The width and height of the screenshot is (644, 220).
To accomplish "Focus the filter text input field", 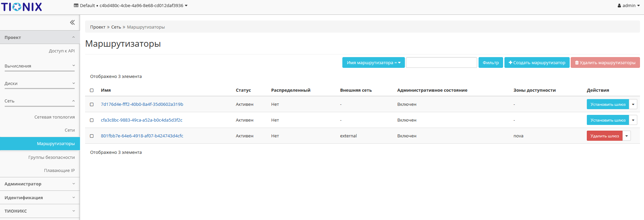I will (441, 63).
